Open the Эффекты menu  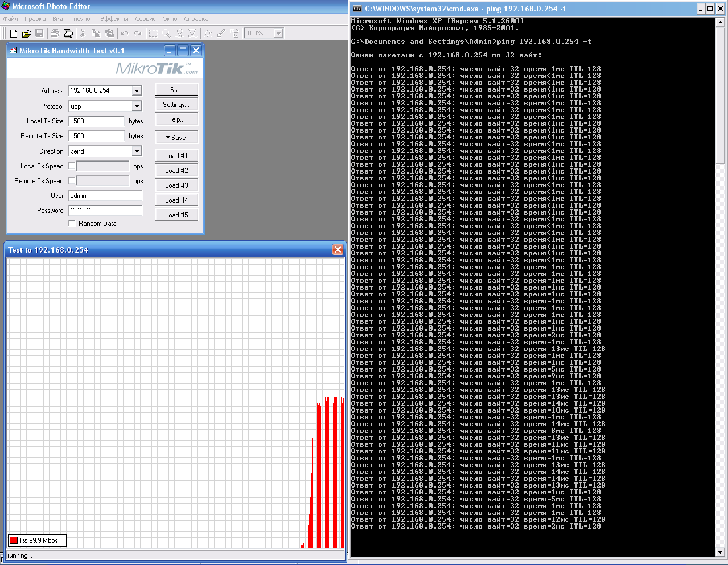pos(114,19)
